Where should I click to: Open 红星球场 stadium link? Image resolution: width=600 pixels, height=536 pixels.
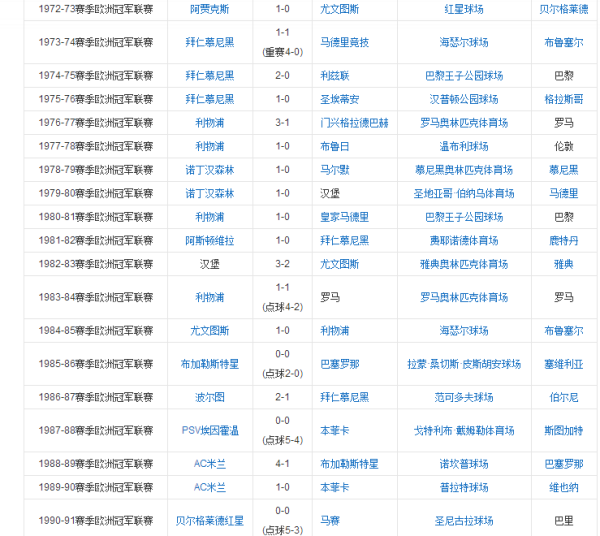[x=464, y=9]
